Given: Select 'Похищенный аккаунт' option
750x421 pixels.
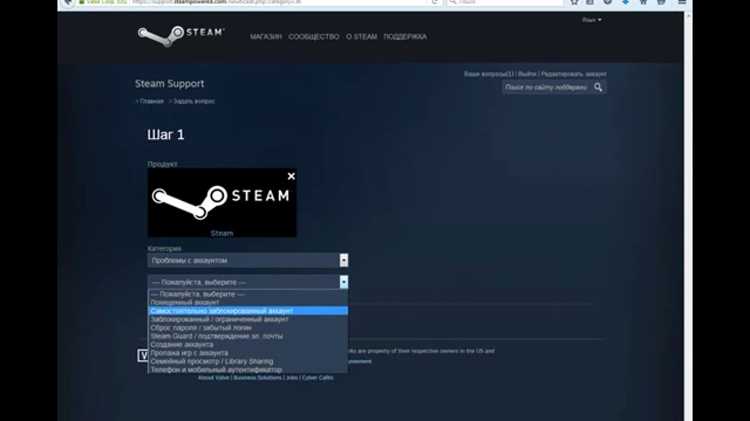Looking at the screenshot, I should coord(248,302).
